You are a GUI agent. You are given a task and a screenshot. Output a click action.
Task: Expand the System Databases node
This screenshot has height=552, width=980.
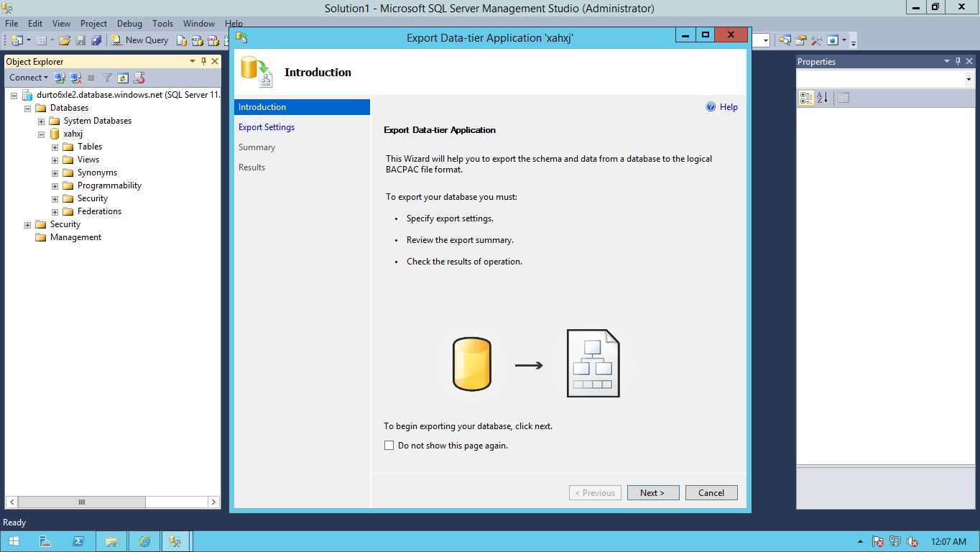click(x=41, y=121)
